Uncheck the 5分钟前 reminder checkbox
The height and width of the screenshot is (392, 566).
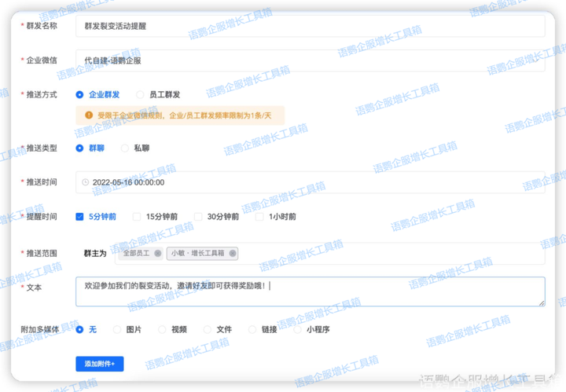(80, 217)
